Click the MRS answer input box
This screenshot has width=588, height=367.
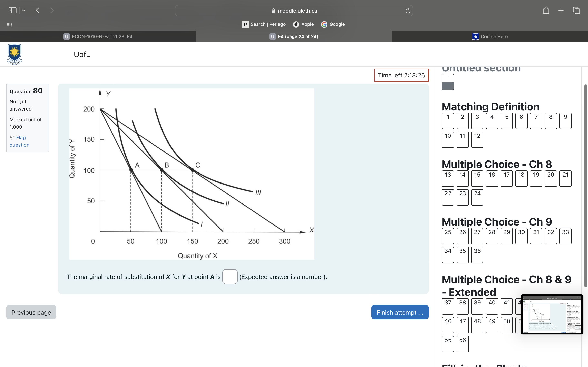(230, 276)
